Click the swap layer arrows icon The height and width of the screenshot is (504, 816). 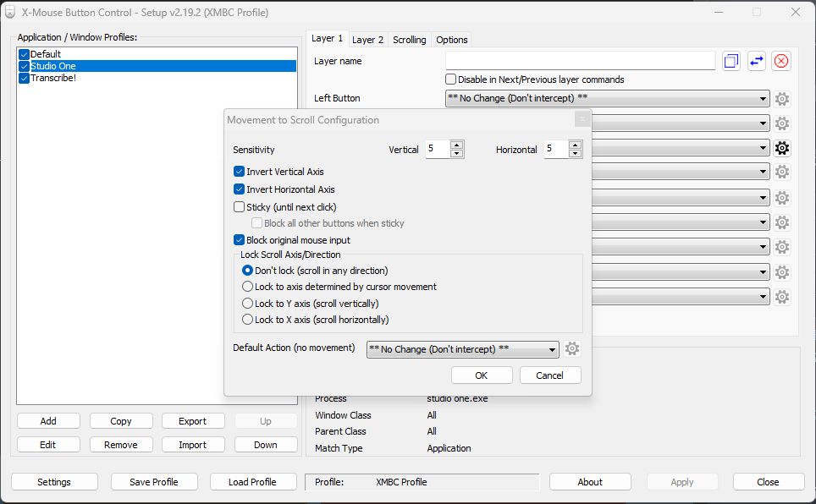tap(756, 61)
